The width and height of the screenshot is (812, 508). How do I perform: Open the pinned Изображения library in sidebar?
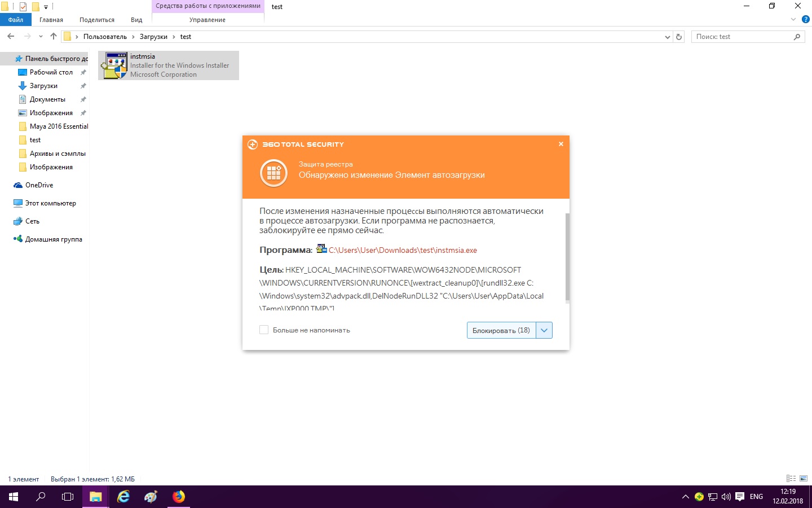51,113
